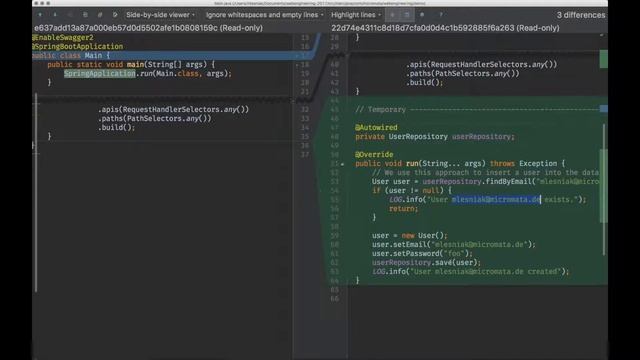
Task: Click the userRepository.findByEmail line
Action: click(x=485, y=181)
